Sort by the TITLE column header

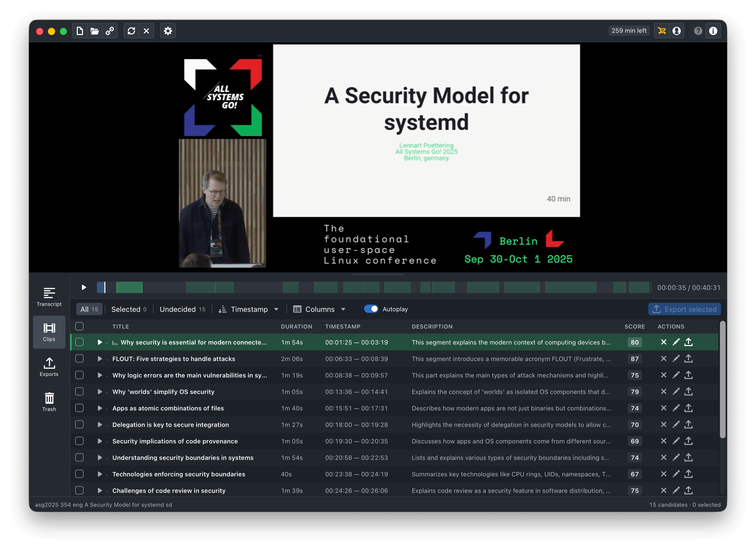point(120,327)
